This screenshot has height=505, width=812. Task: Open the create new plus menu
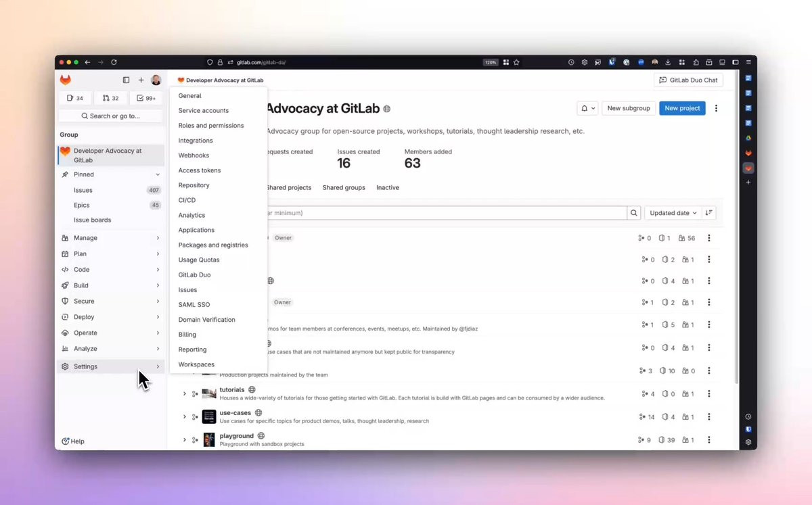(141, 80)
